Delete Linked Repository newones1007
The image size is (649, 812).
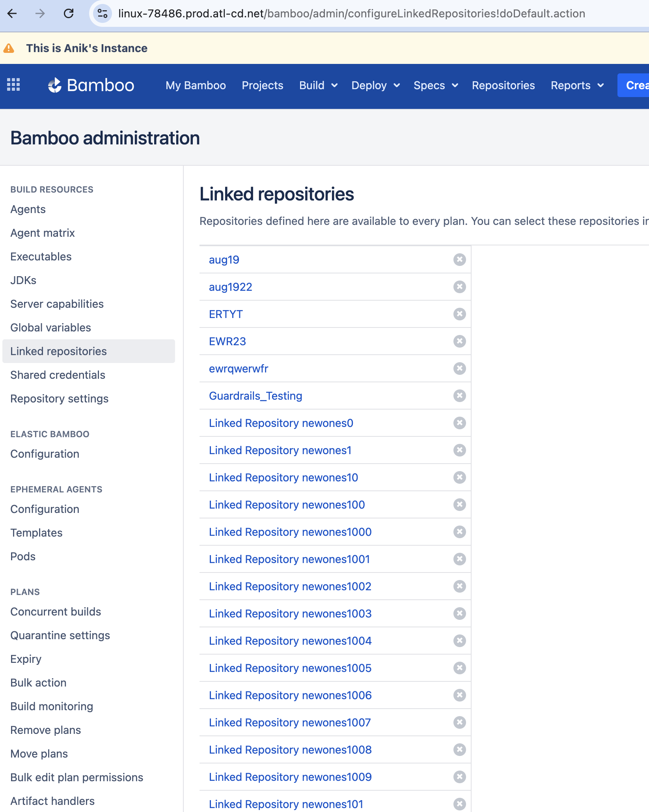tap(459, 722)
